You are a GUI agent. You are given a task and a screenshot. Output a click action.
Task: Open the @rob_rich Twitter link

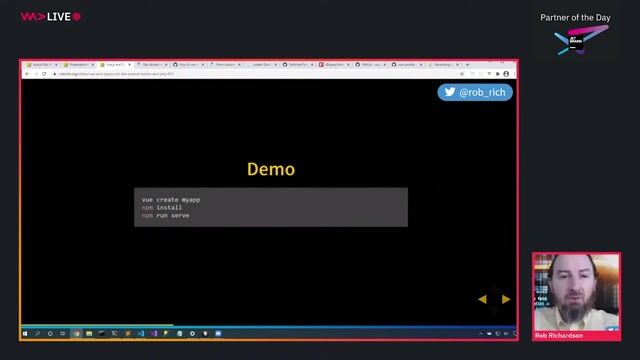click(x=475, y=92)
